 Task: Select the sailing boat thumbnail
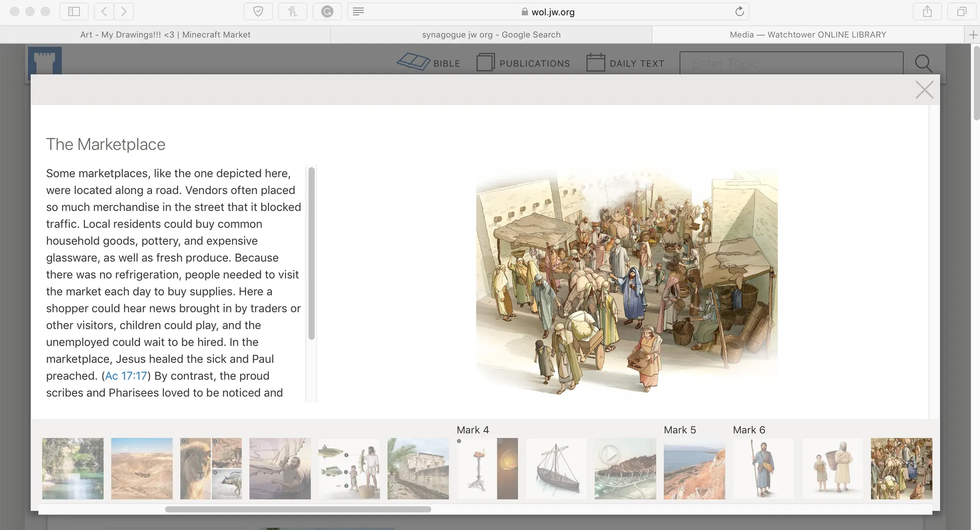coord(556,469)
